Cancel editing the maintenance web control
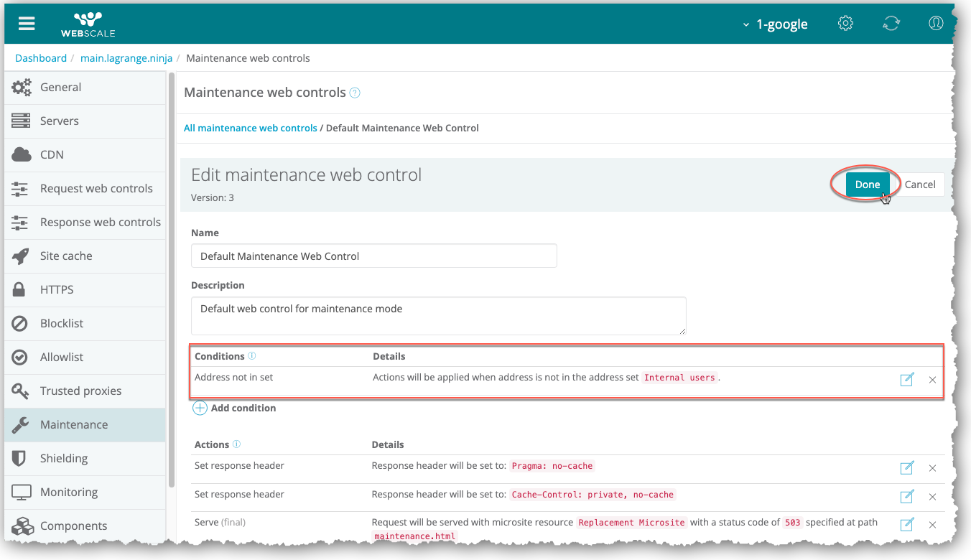The image size is (971, 560). click(x=919, y=185)
